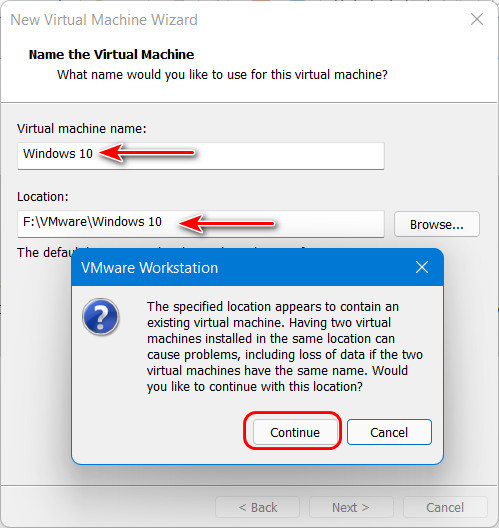Screen dimensions: 499x528
Task: Click the Continue button in the dialog
Action: point(295,432)
